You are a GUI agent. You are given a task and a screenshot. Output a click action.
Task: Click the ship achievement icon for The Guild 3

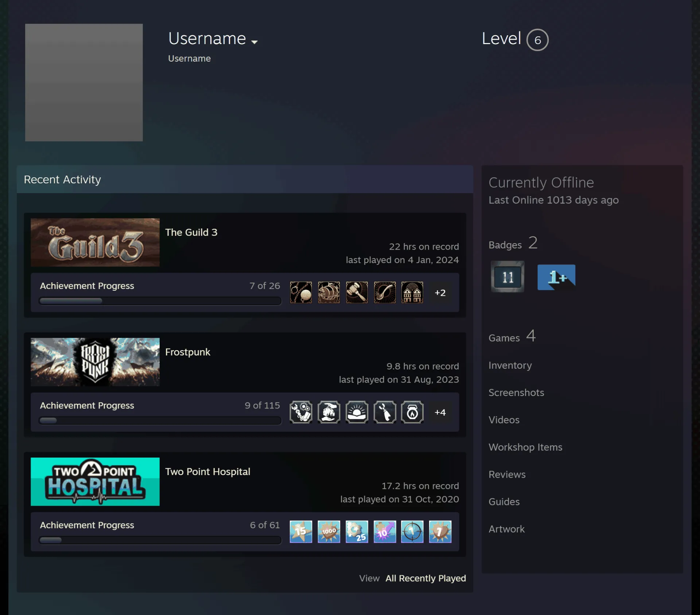328,292
